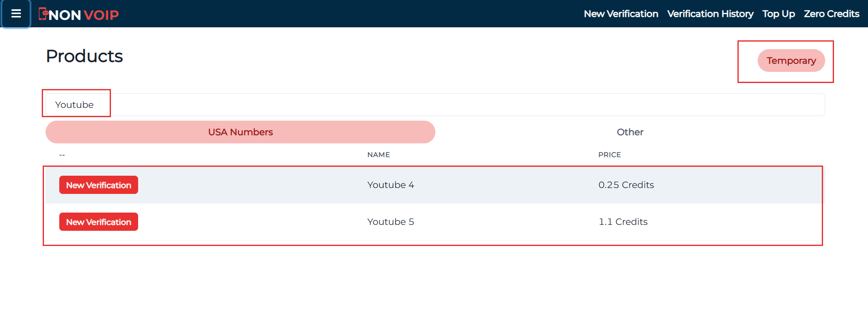Toggle the Temporary number type button
The height and width of the screenshot is (315, 868).
click(x=791, y=61)
